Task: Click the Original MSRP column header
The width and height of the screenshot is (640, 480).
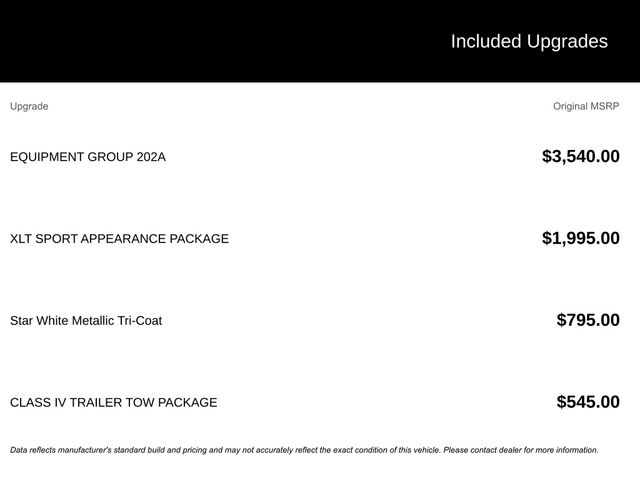Action: pyautogui.click(x=586, y=106)
